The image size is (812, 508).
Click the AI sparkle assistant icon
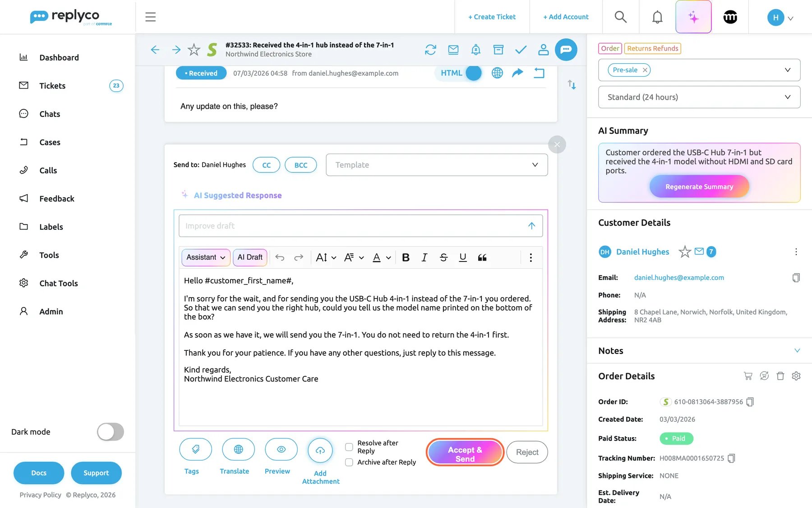[x=693, y=17]
